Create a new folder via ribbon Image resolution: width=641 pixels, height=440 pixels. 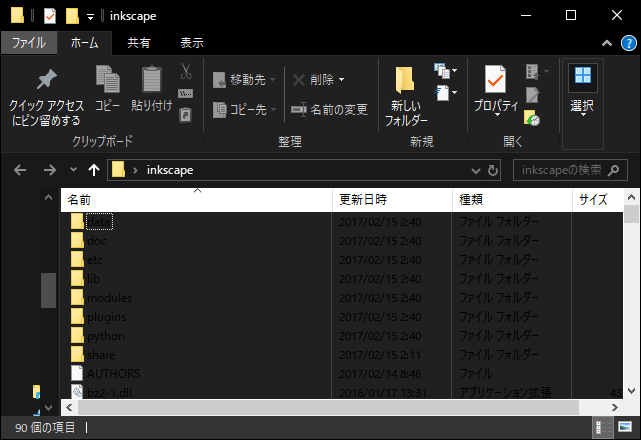[x=406, y=96]
